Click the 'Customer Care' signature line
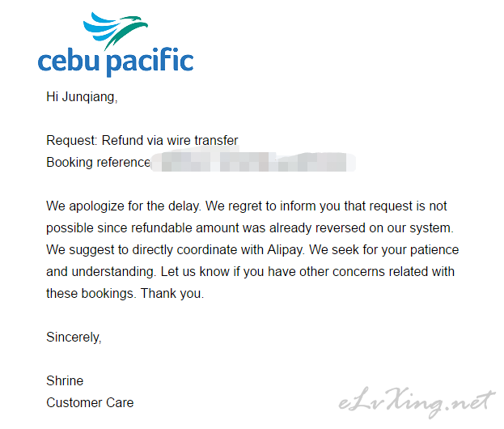 tap(90, 403)
